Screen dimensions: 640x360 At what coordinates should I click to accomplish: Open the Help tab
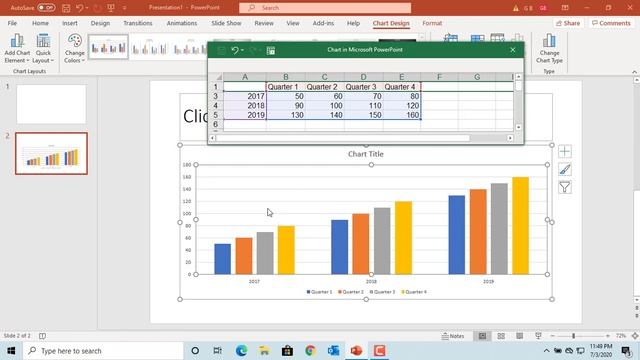[353, 23]
